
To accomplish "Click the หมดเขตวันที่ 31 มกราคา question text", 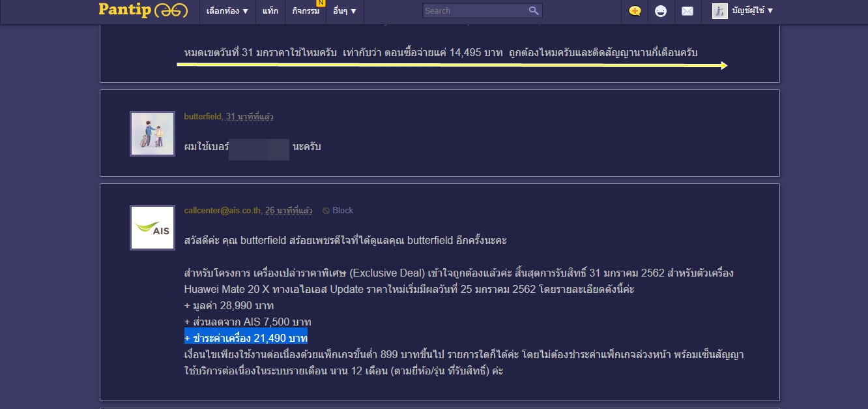I will click(x=441, y=53).
